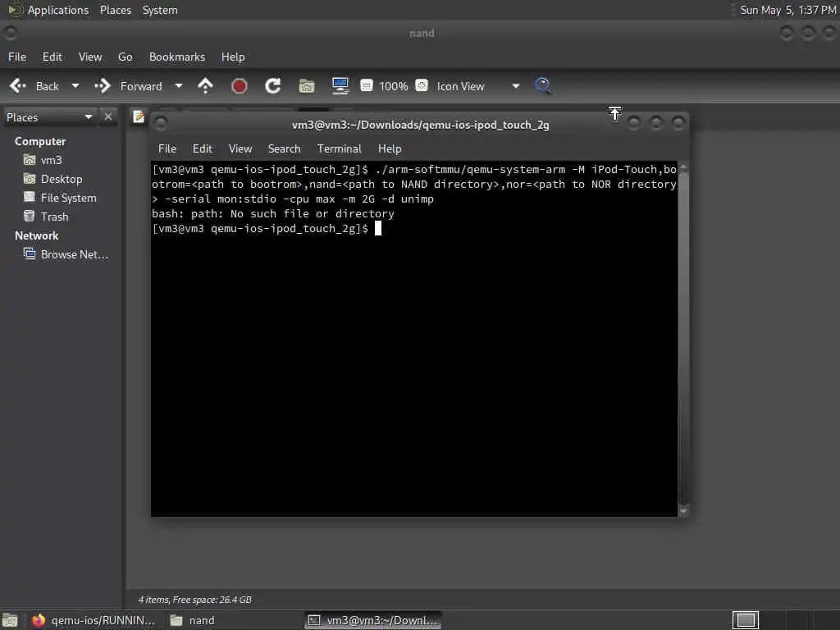Click the Applications menu logo icon
This screenshot has width=840, height=630.
[15, 10]
